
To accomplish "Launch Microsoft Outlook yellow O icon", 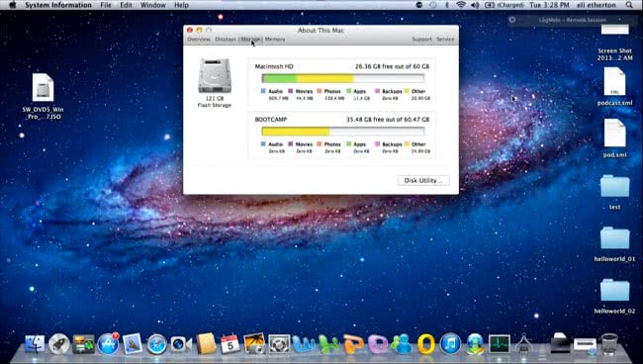I will point(426,344).
